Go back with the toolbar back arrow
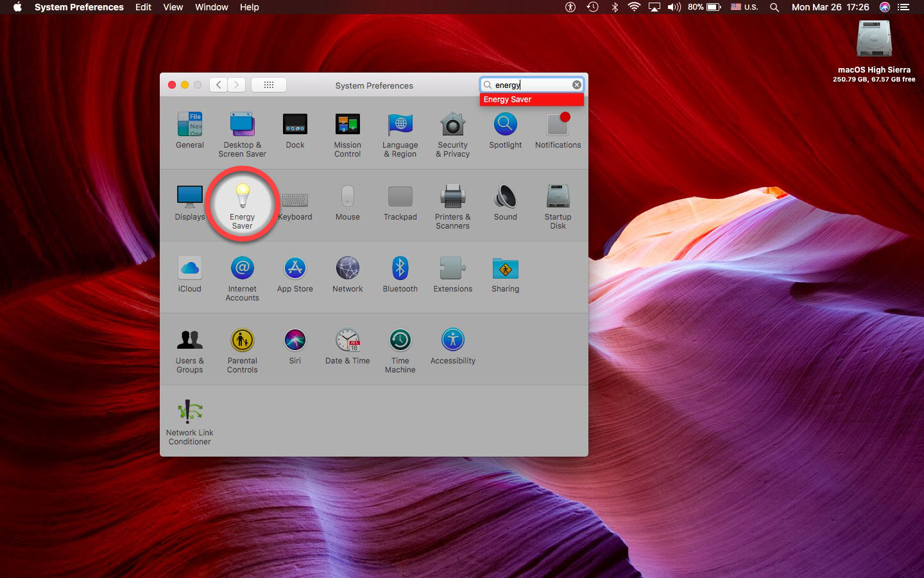This screenshot has height=578, width=924. (x=218, y=85)
